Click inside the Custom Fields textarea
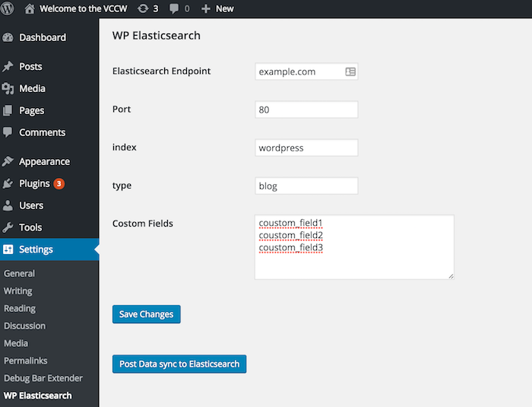The image size is (532, 407). (x=354, y=262)
